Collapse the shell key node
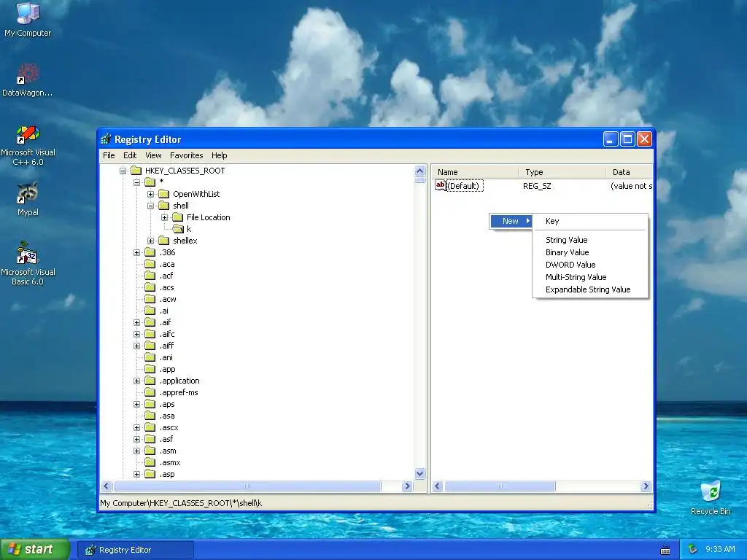Viewport: 747px width, 560px height. [150, 206]
